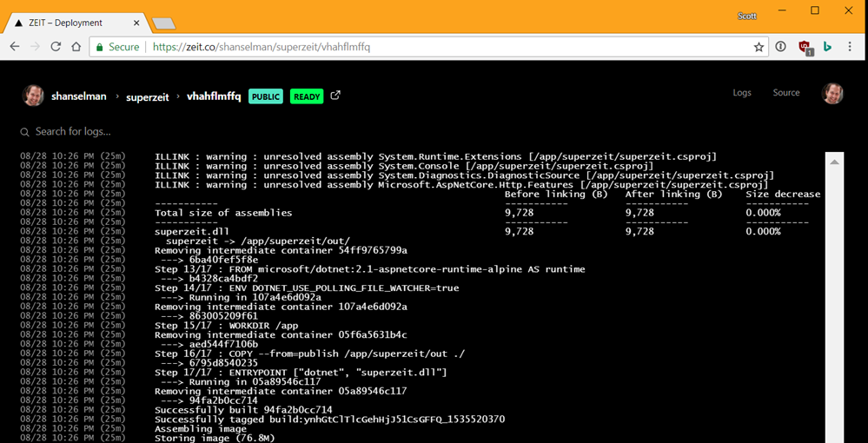This screenshot has width=868, height=443.
Task: Click the 'Storing image (76.8M)' log line
Action: [x=215, y=438]
